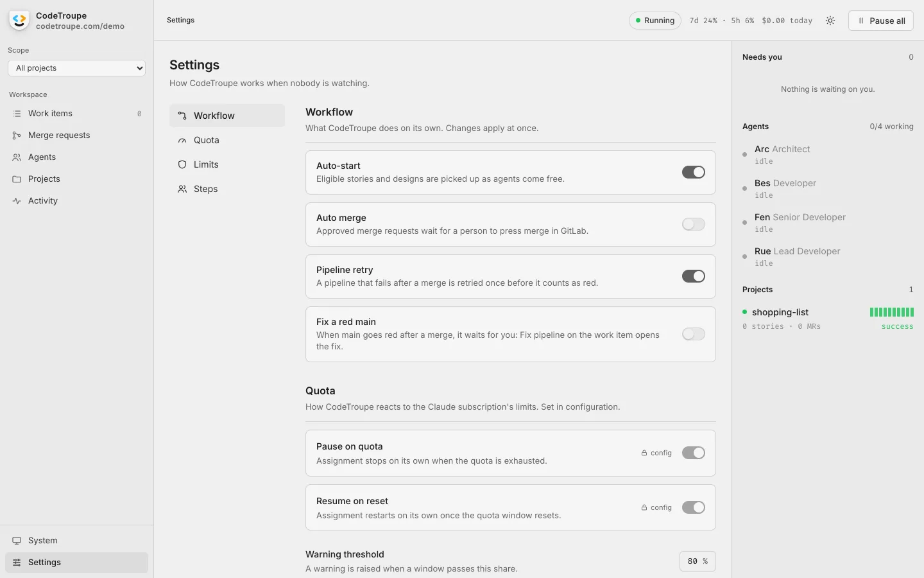Select the Rue Lead Developer agent
Screen dimensions: 924x578
[828, 256]
